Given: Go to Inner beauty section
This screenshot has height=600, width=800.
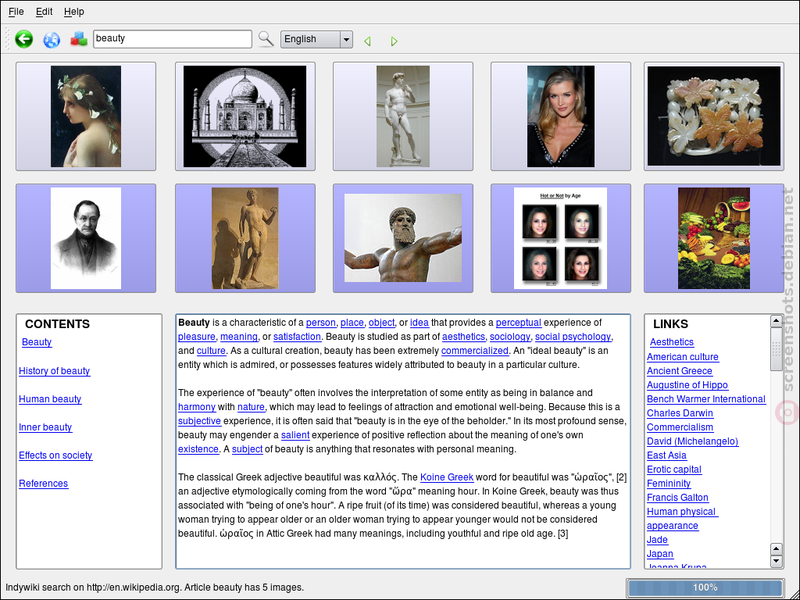Looking at the screenshot, I should (x=45, y=427).
